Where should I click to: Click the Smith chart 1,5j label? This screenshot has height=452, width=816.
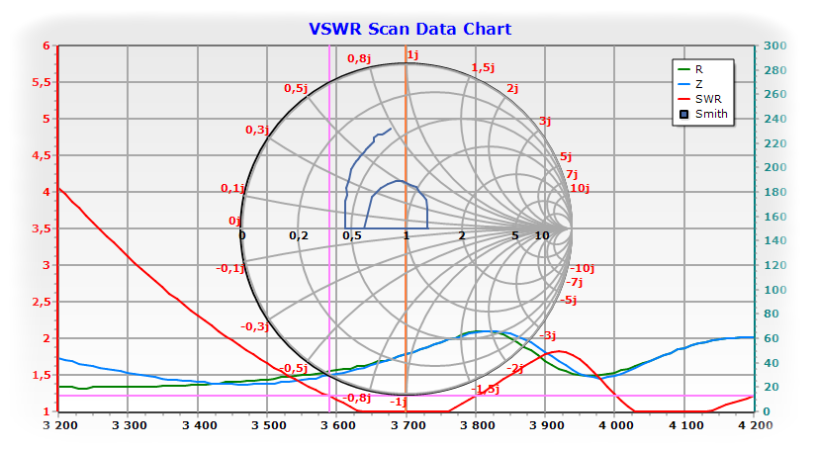click(483, 68)
